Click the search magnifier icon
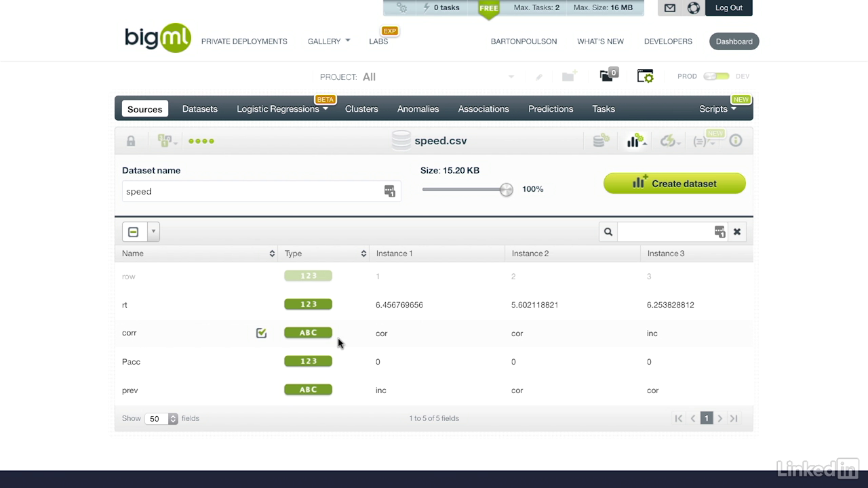Image resolution: width=868 pixels, height=488 pixels. pos(608,232)
